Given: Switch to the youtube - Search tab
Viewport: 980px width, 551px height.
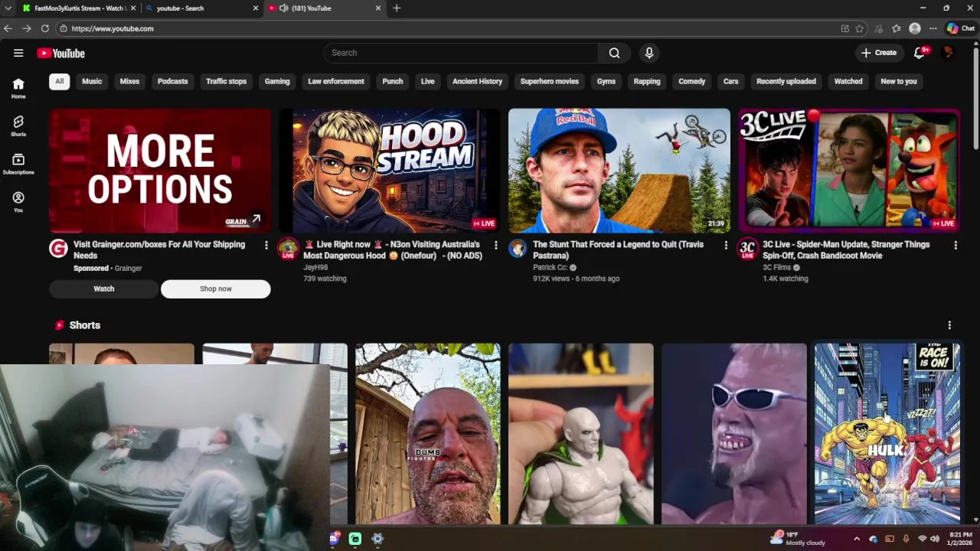Looking at the screenshot, I should point(201,8).
